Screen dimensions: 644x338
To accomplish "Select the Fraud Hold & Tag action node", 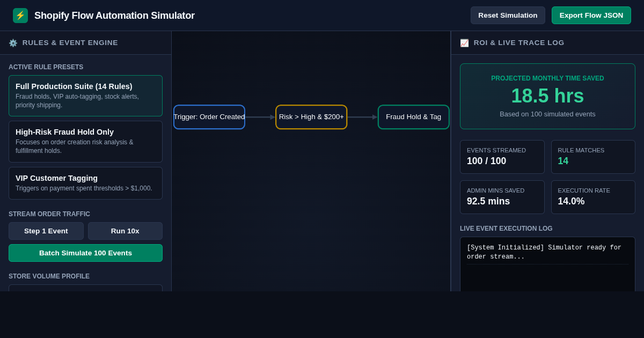I will tap(414, 117).
